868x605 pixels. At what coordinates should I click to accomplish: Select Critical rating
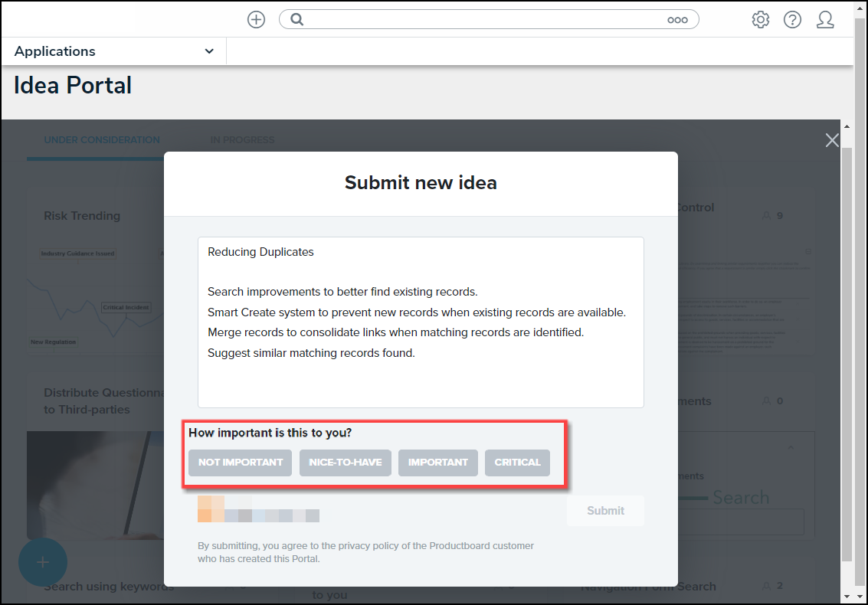[518, 463]
